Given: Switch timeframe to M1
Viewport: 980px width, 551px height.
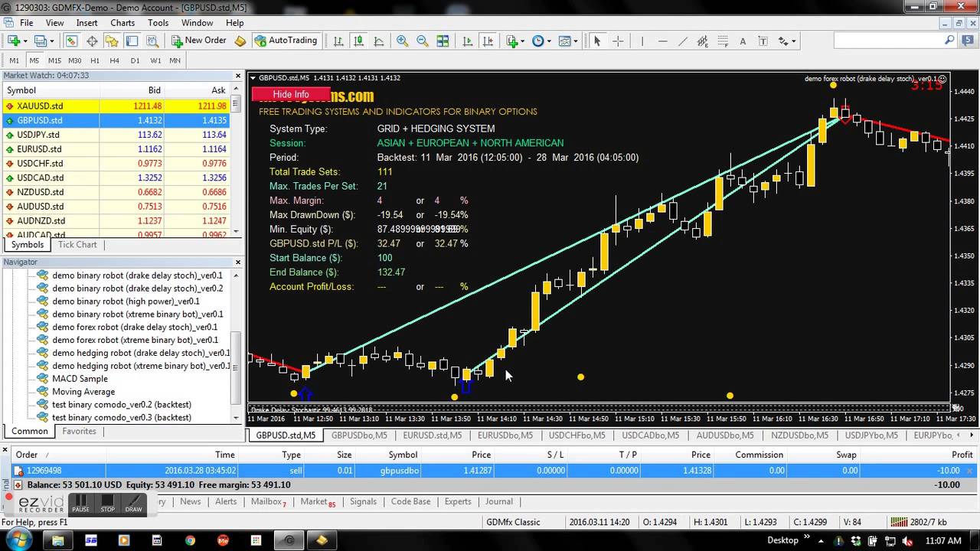Looking at the screenshot, I should 15,60.
